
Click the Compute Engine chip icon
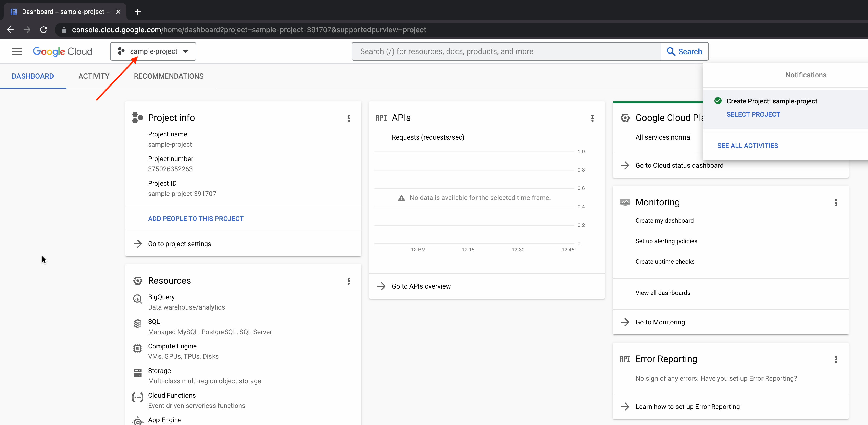(x=137, y=348)
